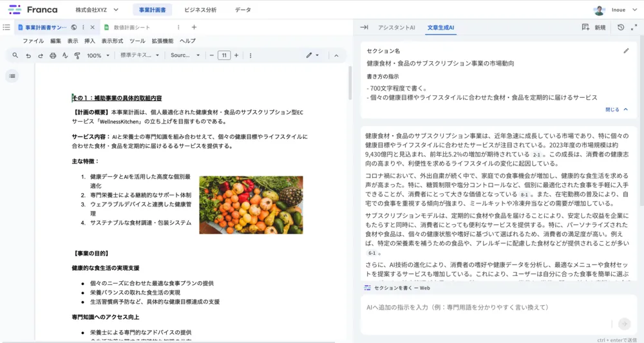Show document outline icon
644x343 pixels.
point(12,76)
